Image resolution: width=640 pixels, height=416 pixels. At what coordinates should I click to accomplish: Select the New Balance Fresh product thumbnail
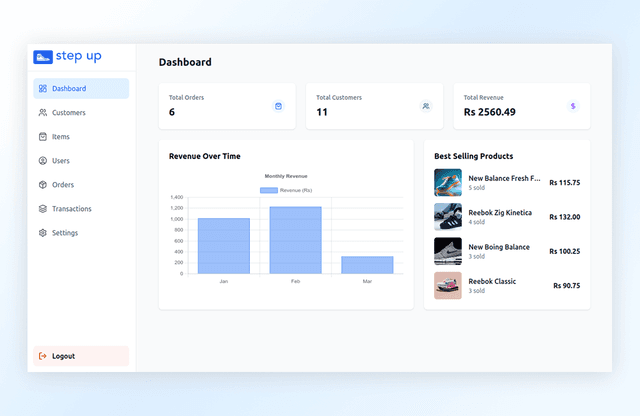[x=448, y=182]
